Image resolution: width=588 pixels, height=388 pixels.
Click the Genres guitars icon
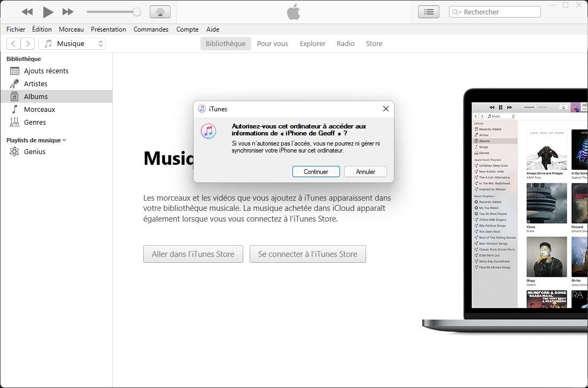coord(14,122)
